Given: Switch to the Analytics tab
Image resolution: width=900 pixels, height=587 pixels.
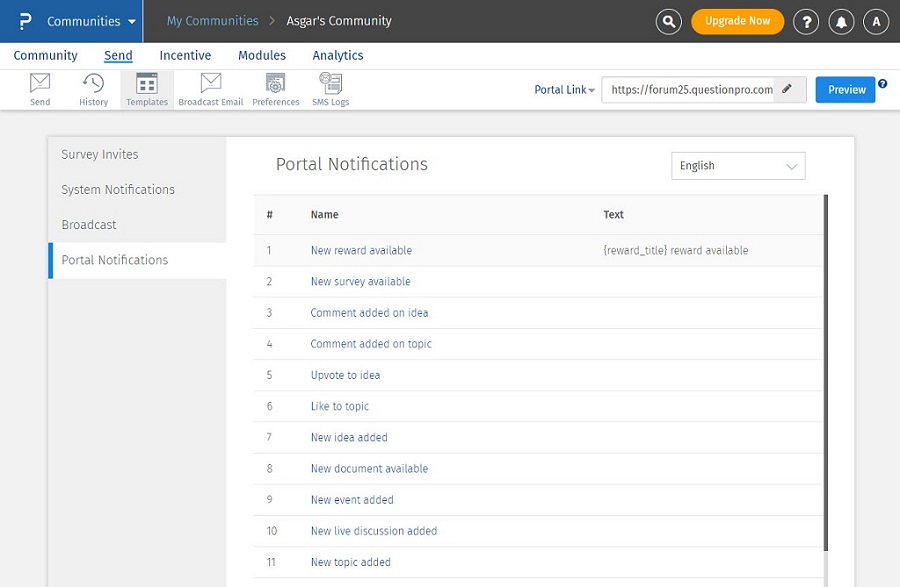Looking at the screenshot, I should [338, 56].
